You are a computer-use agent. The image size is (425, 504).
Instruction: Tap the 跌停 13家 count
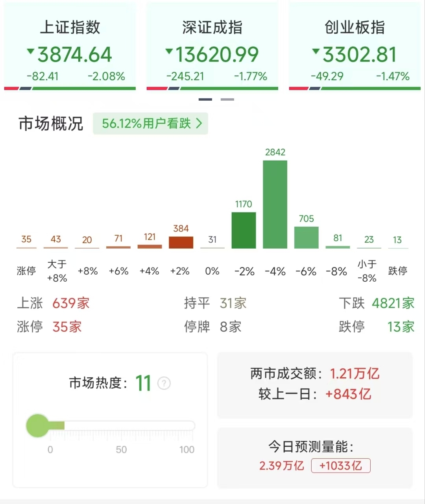click(x=377, y=327)
